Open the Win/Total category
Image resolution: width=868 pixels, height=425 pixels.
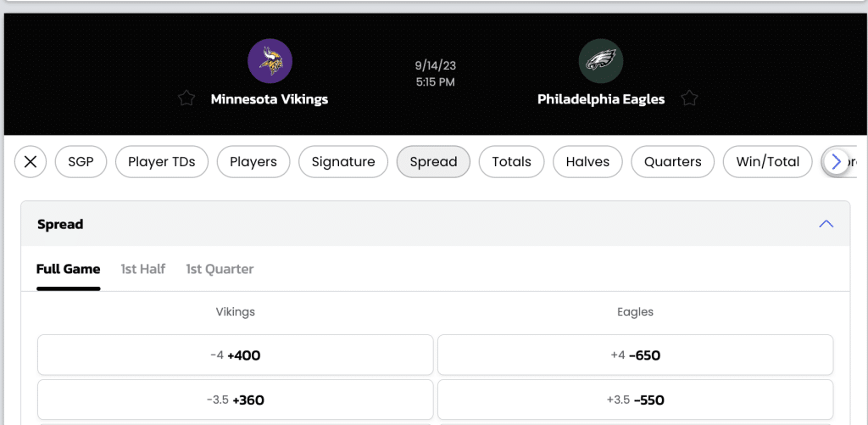coord(768,162)
